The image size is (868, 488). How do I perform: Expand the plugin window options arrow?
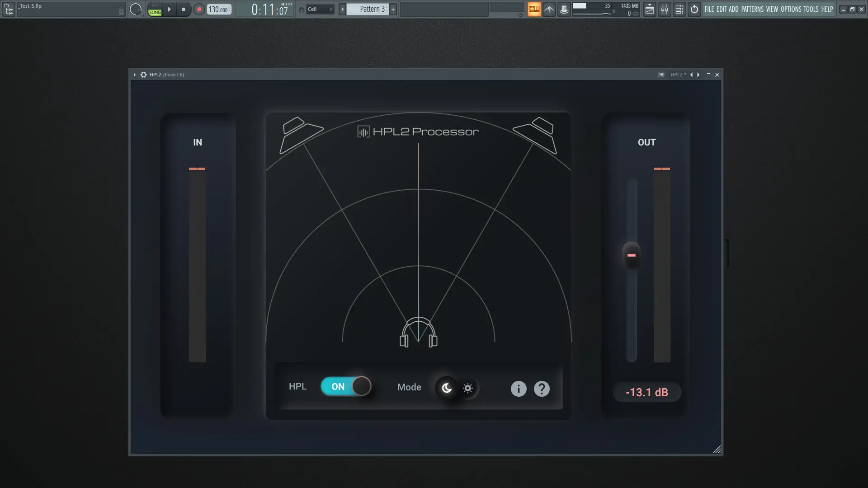[134, 75]
